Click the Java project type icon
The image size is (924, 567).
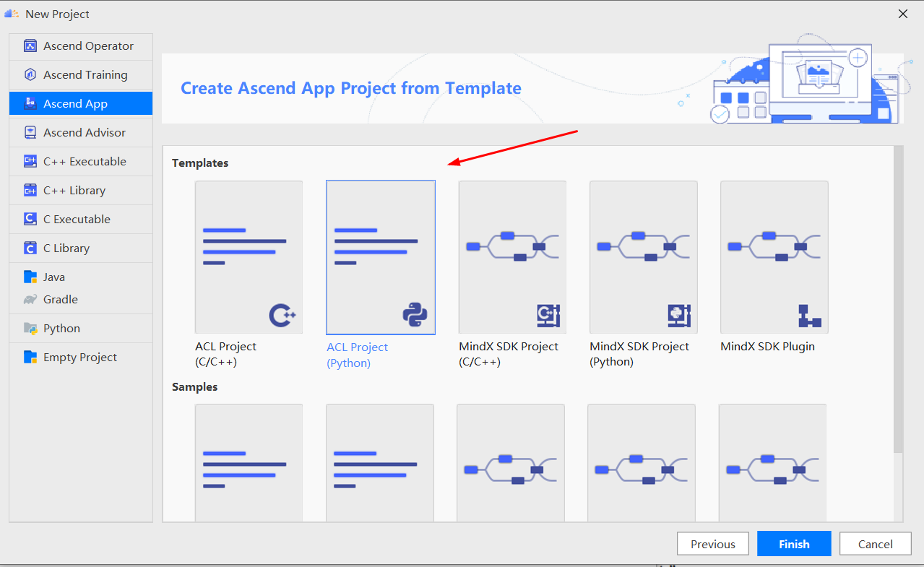(x=30, y=277)
